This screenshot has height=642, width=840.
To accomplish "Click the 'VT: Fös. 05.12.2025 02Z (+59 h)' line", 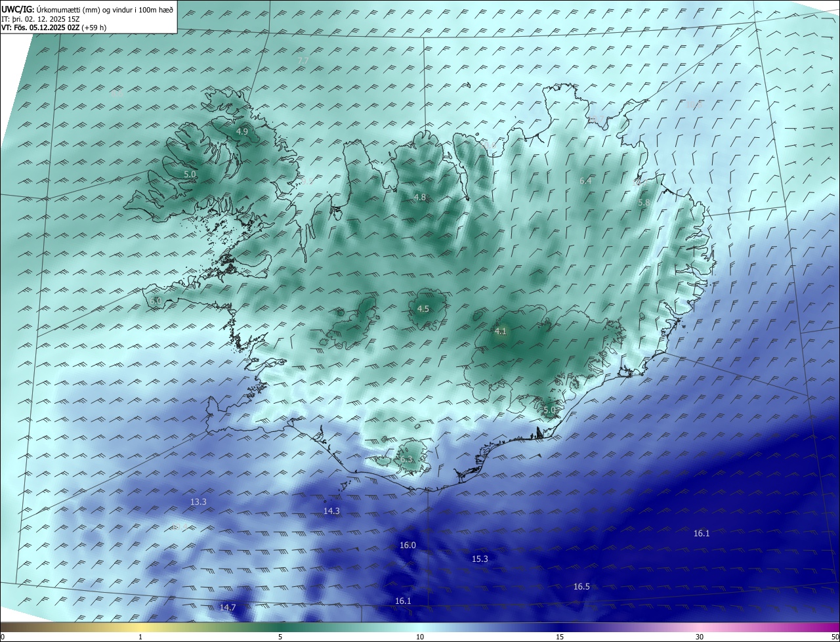I will 54,28.
